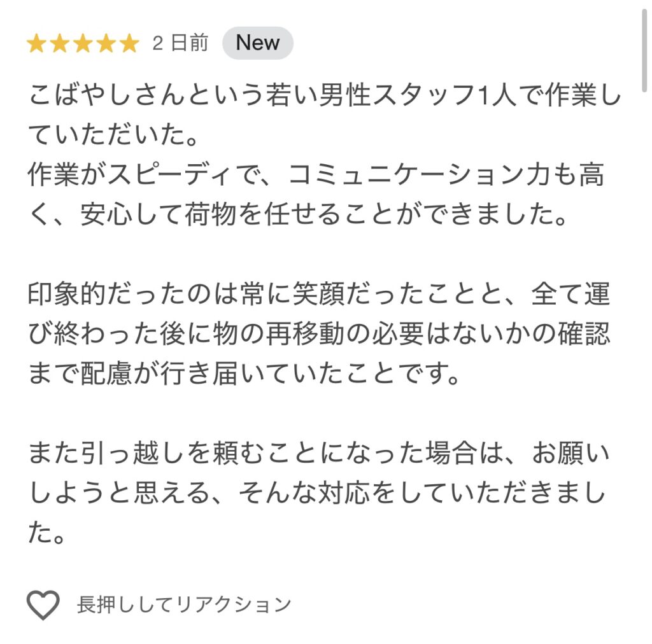Click the first gold rating star

[36, 43]
